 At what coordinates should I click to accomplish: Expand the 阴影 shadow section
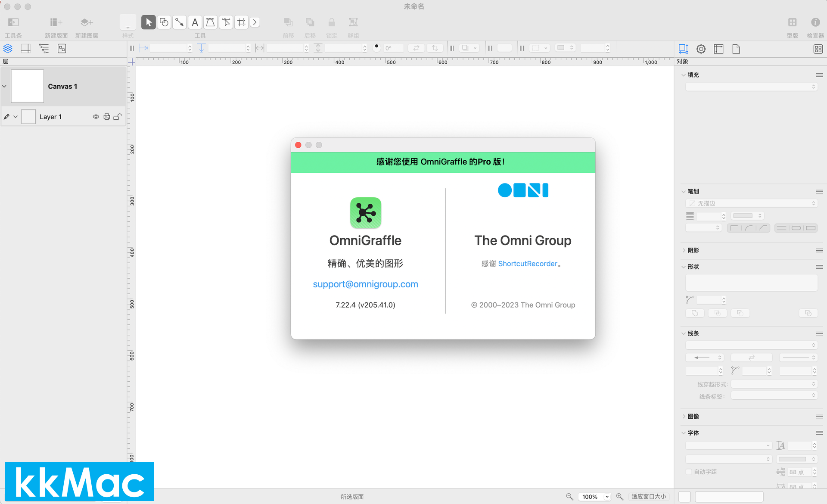684,250
